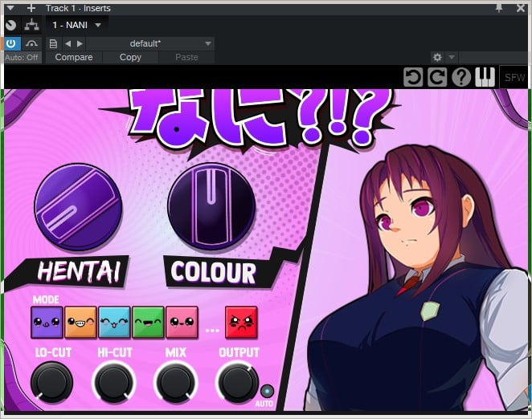
Task: Expand the triangle menu at top-left
Action: pyautogui.click(x=10, y=8)
